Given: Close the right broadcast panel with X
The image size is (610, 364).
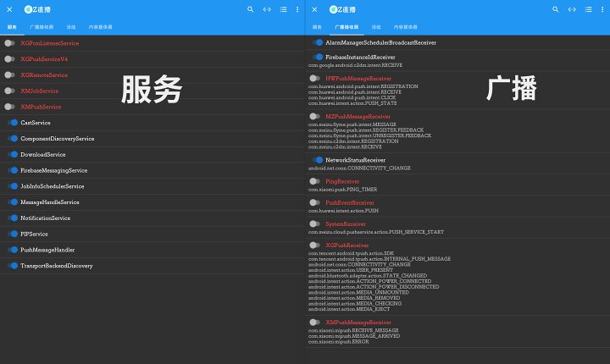Looking at the screenshot, I should 314,9.
